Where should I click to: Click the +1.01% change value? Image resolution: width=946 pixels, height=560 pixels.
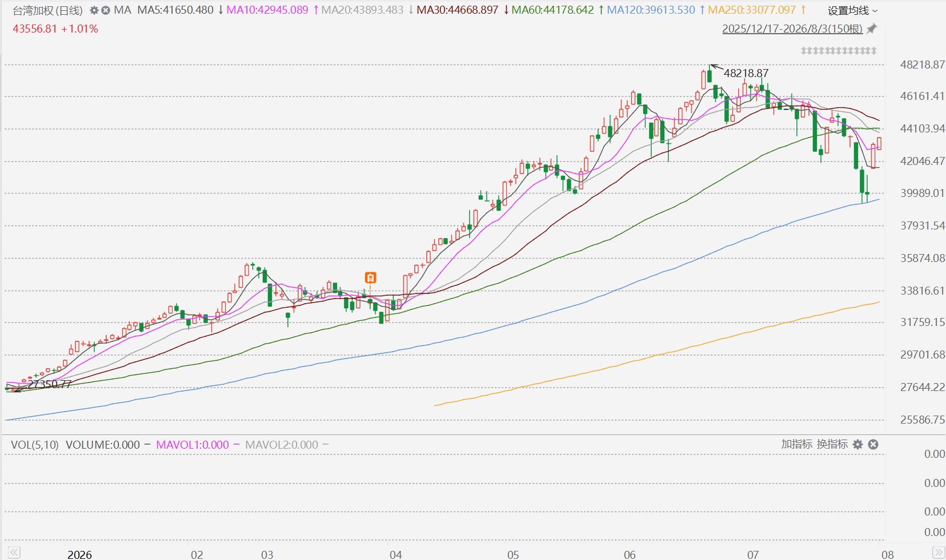79,29
